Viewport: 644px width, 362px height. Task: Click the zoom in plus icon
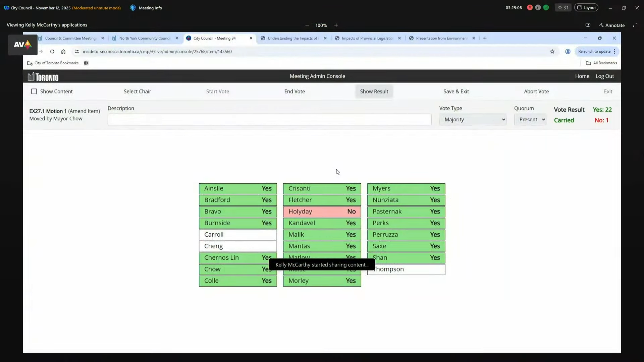tap(336, 25)
